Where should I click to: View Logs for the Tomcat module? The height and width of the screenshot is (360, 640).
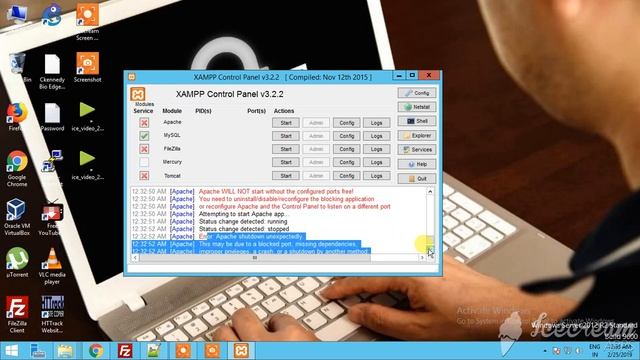pyautogui.click(x=376, y=176)
